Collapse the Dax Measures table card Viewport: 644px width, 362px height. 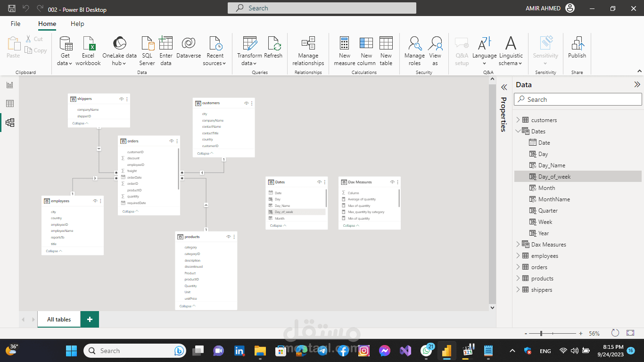(350, 226)
